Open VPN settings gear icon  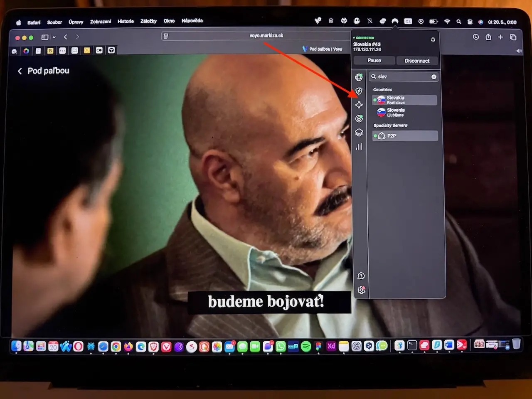pos(361,290)
